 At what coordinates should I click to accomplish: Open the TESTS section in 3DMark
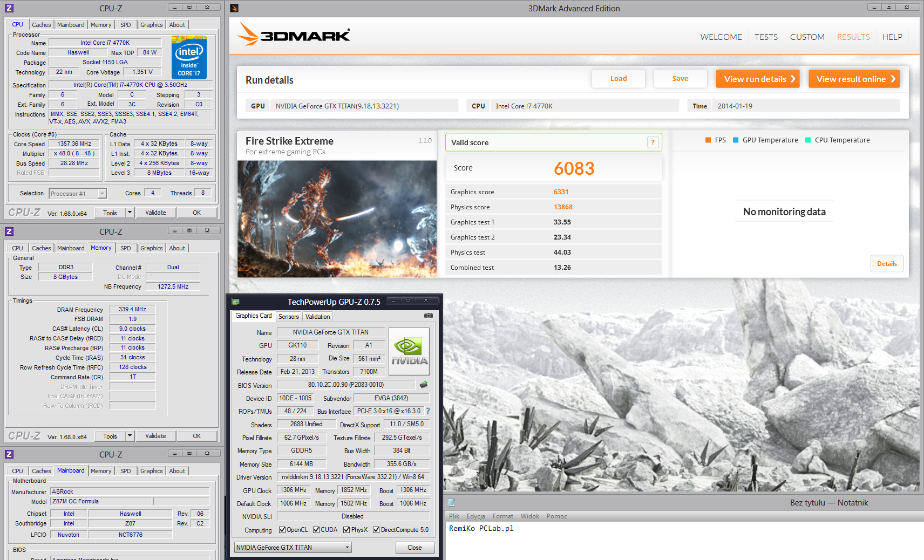pyautogui.click(x=766, y=37)
